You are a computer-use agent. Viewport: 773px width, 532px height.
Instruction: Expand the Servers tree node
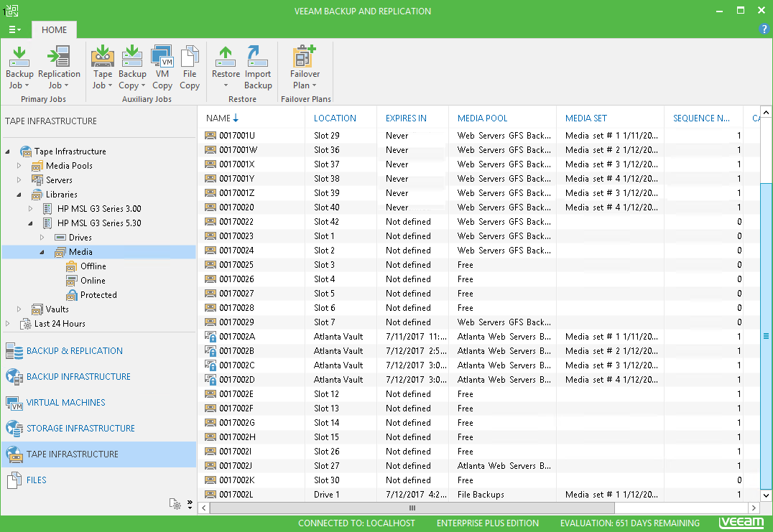point(19,180)
